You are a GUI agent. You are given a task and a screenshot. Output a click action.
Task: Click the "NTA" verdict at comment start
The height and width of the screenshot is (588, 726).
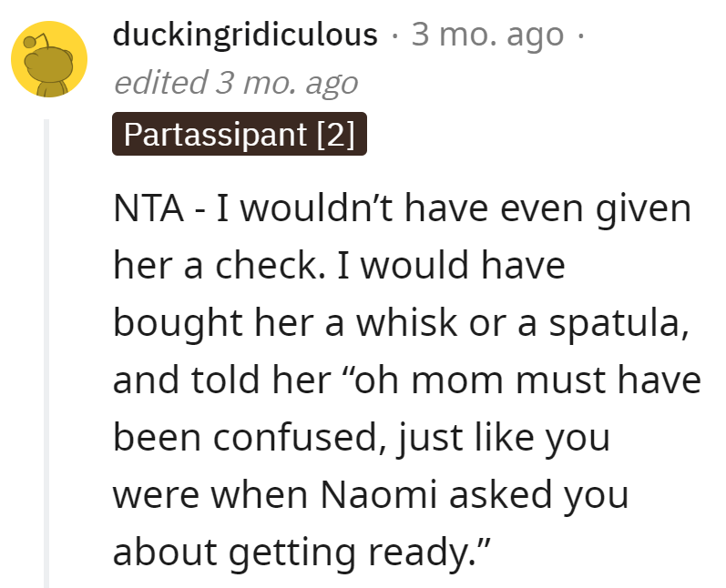coord(148,208)
